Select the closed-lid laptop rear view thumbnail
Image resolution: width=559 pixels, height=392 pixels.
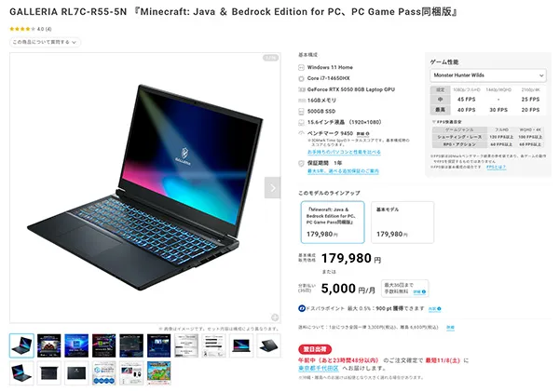click(76, 373)
